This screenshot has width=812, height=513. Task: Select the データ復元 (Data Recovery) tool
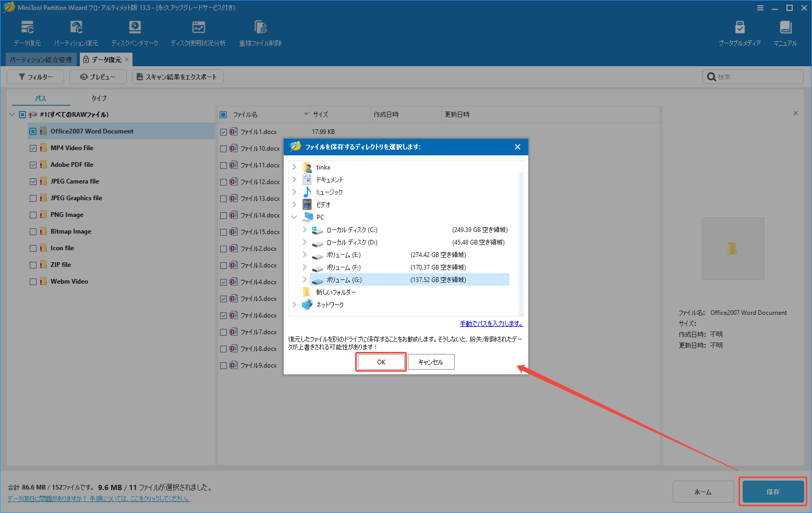pos(27,31)
